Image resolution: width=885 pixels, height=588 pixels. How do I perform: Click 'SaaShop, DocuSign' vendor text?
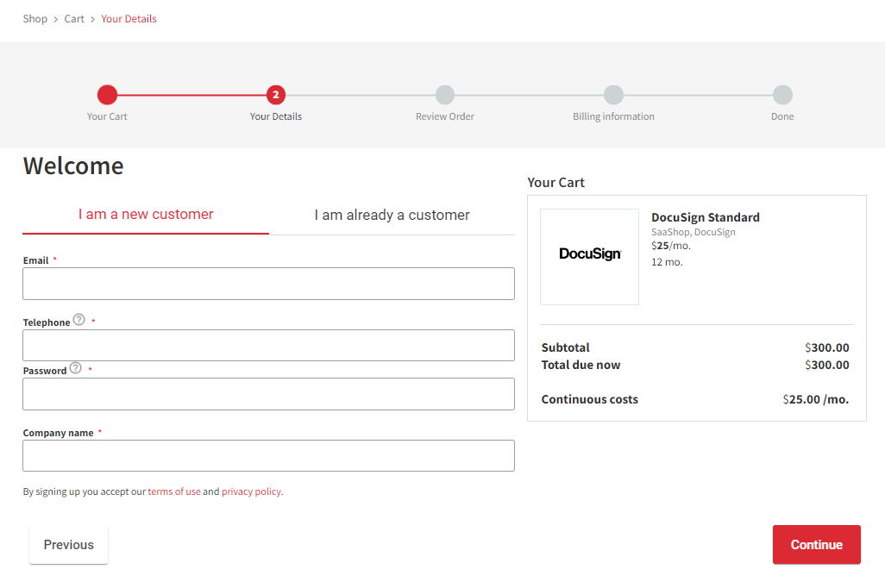[694, 232]
